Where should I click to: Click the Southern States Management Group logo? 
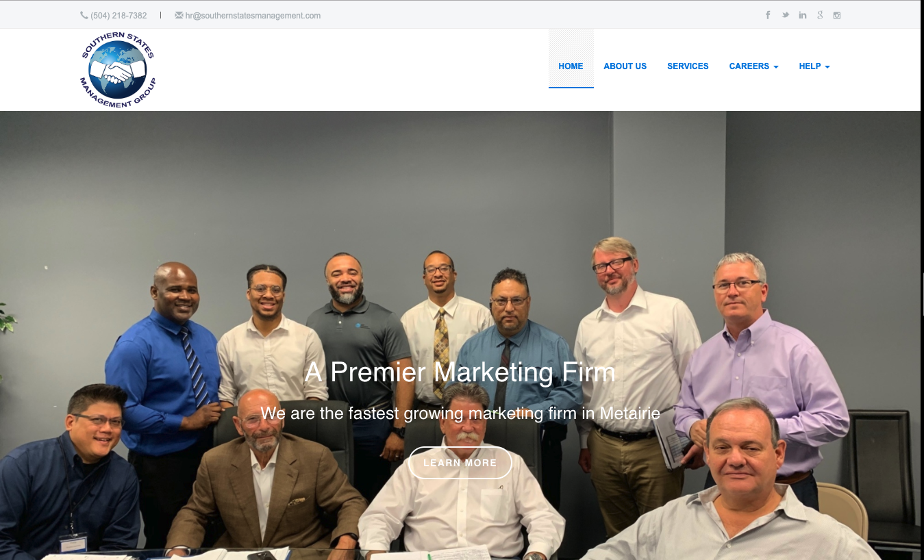118,70
